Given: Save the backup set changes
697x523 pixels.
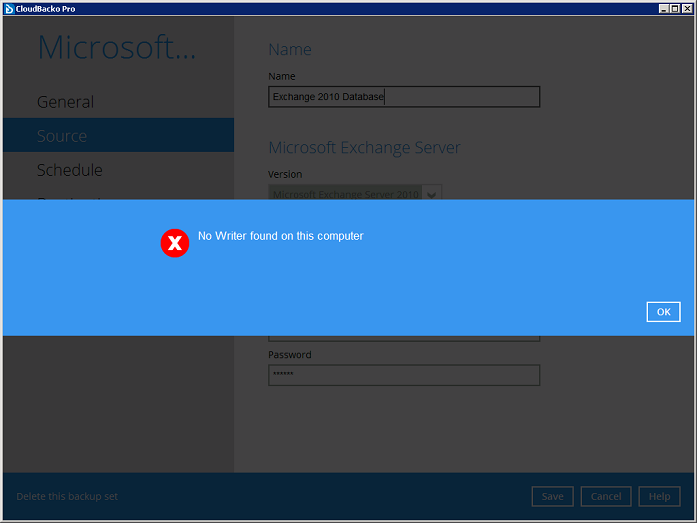Looking at the screenshot, I should pos(553,496).
